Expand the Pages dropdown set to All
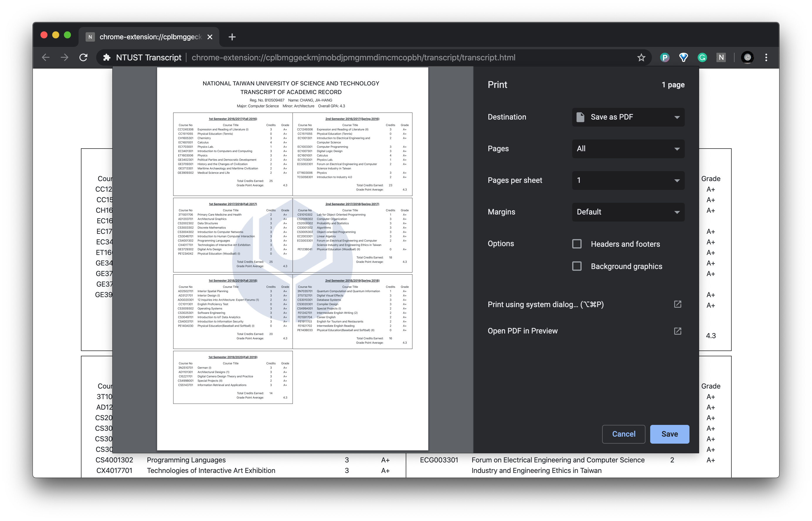812x521 pixels. tap(628, 149)
